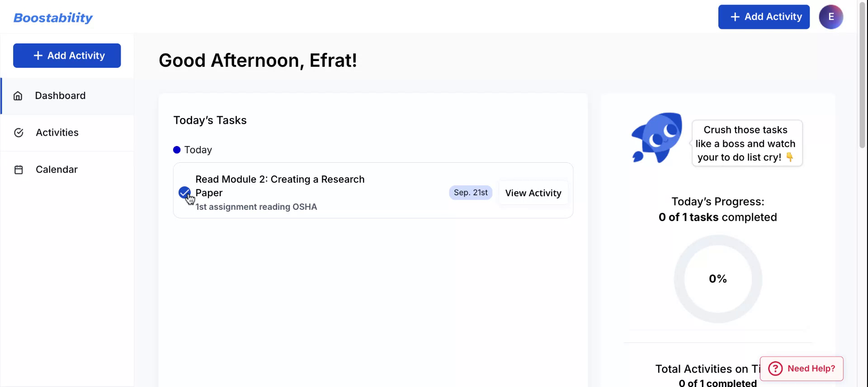Open the user avatar E menu
868x387 pixels.
tap(830, 17)
